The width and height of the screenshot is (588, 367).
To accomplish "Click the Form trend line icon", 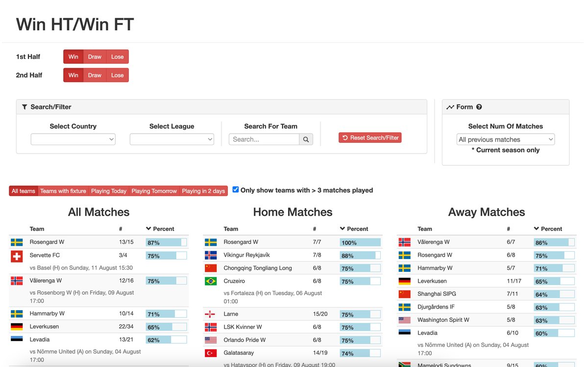I will [x=450, y=107].
